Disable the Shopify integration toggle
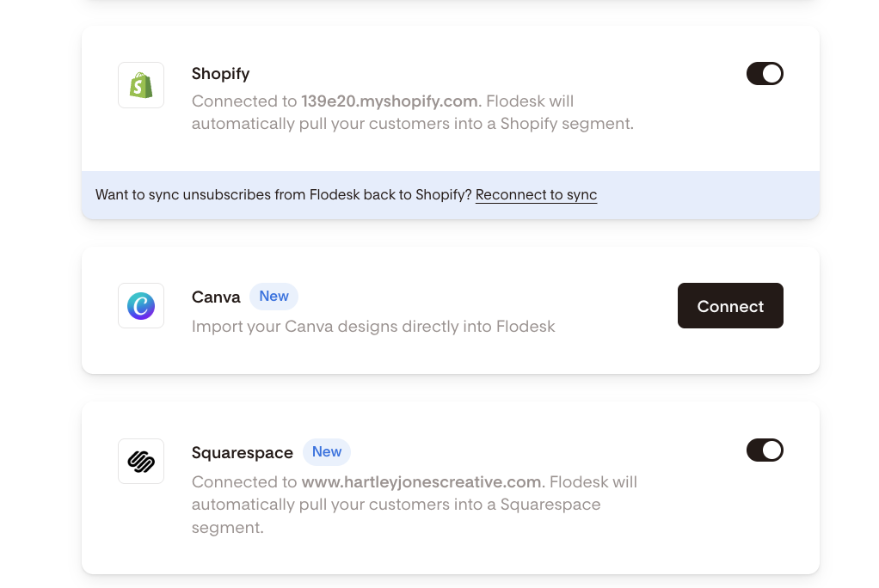 click(x=765, y=74)
